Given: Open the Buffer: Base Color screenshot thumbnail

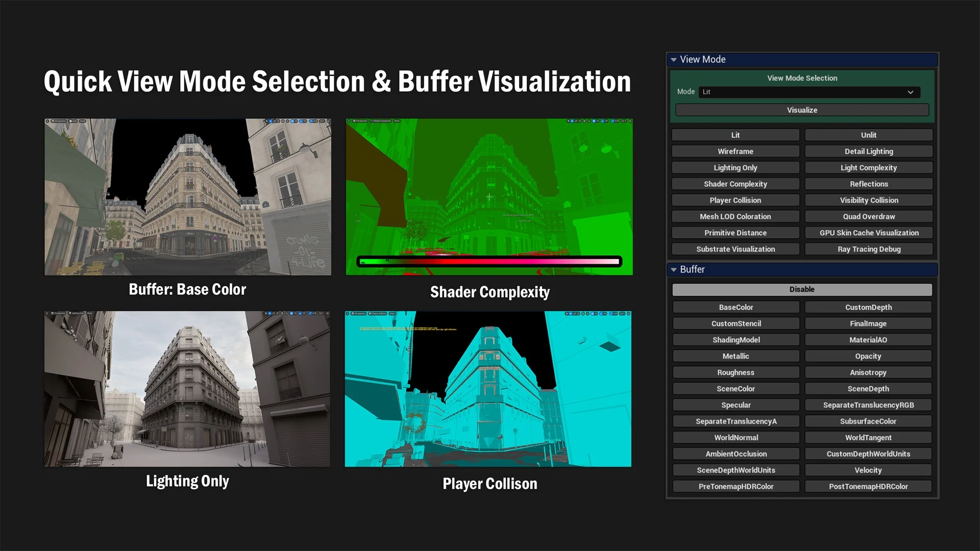Looking at the screenshot, I should click(188, 197).
